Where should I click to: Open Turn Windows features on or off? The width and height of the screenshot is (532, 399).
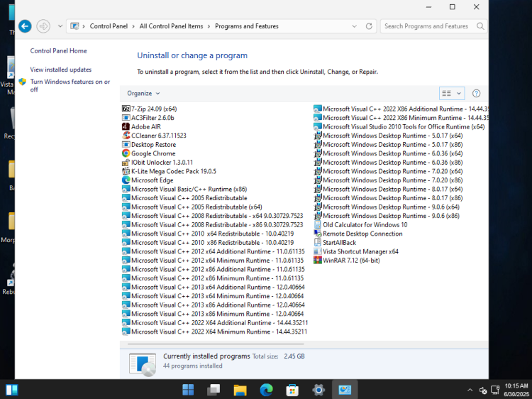[70, 85]
